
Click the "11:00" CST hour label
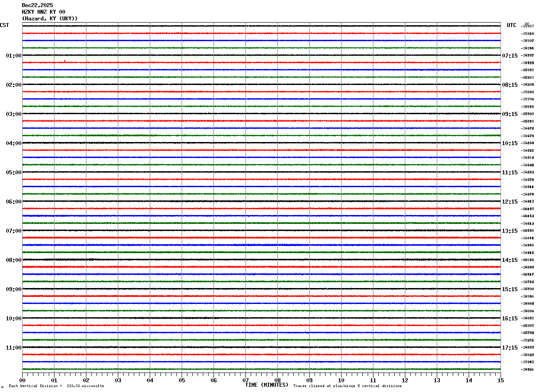[14, 348]
